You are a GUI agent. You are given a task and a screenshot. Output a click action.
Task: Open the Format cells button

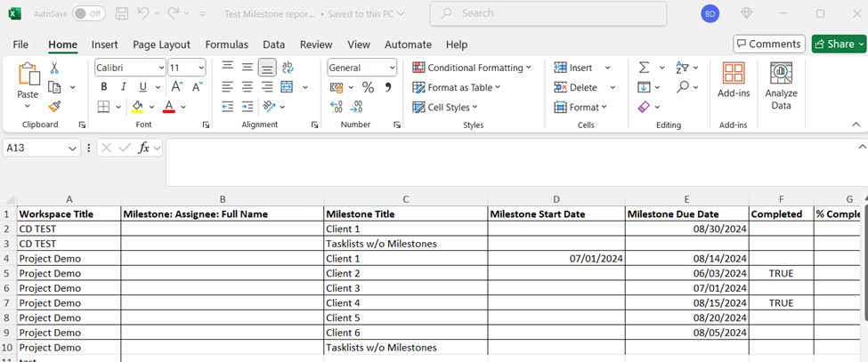[580, 108]
